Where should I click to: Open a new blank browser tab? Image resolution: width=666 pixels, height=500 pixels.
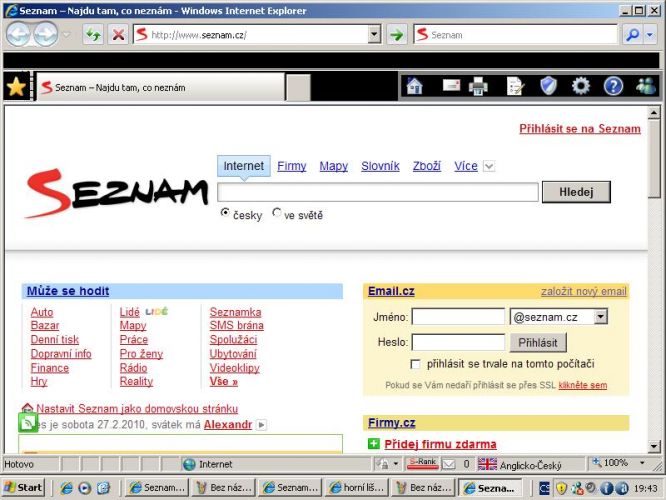[x=298, y=88]
